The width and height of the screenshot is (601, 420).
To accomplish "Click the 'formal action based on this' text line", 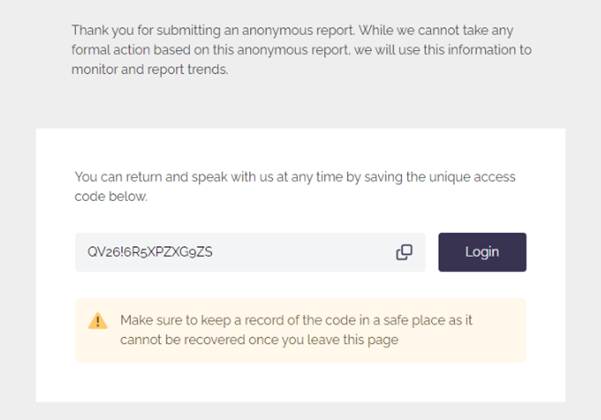I will pyautogui.click(x=302, y=50).
